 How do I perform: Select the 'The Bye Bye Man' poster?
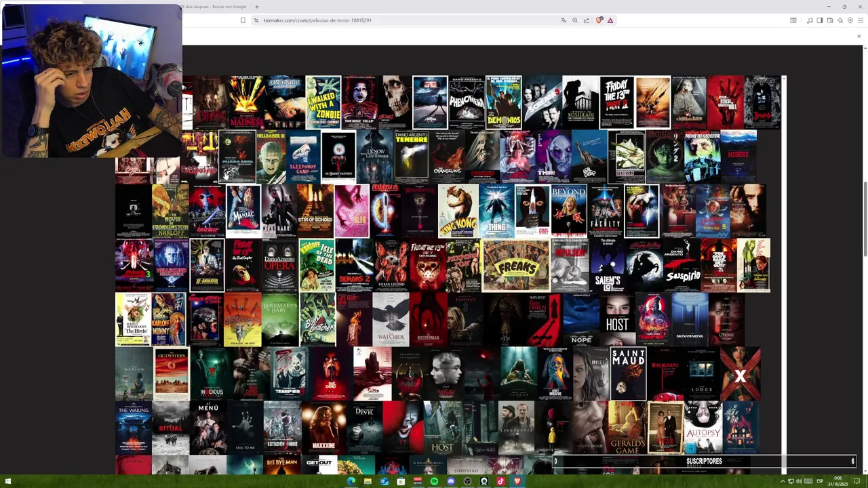[281, 465]
